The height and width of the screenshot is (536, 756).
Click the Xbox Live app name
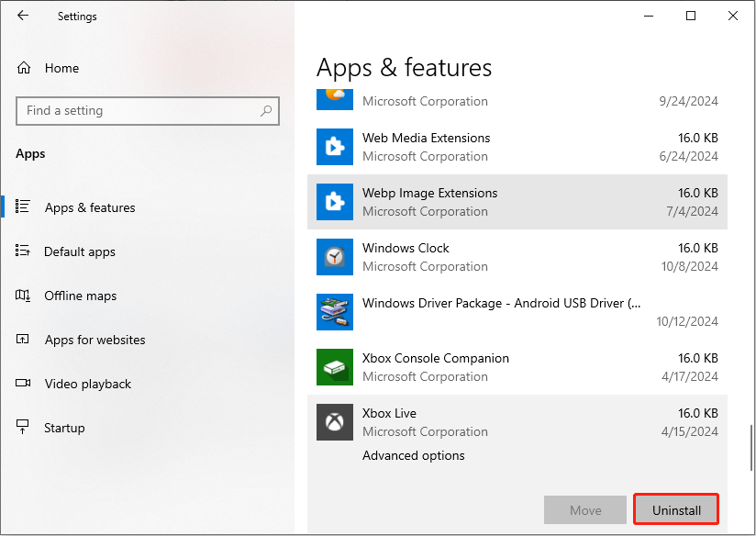pyautogui.click(x=389, y=413)
